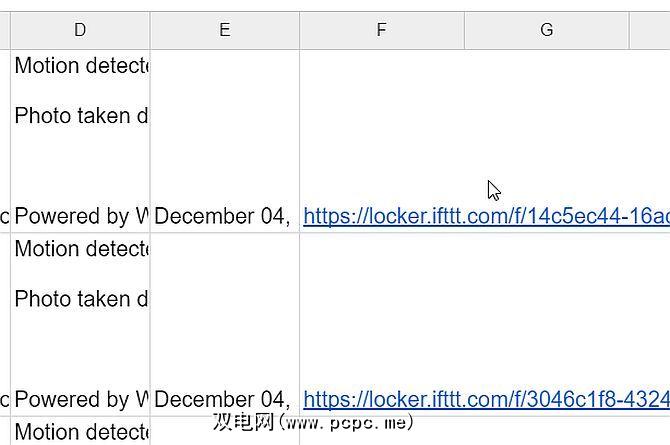Viewport: 670px width, 445px height.
Task: Select the first "December 04," date cell
Action: coord(223,216)
